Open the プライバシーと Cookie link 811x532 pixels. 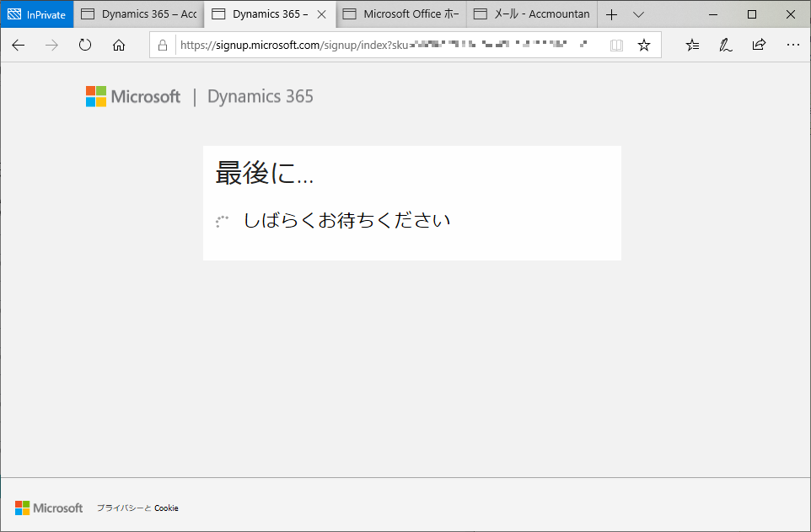coord(137,508)
